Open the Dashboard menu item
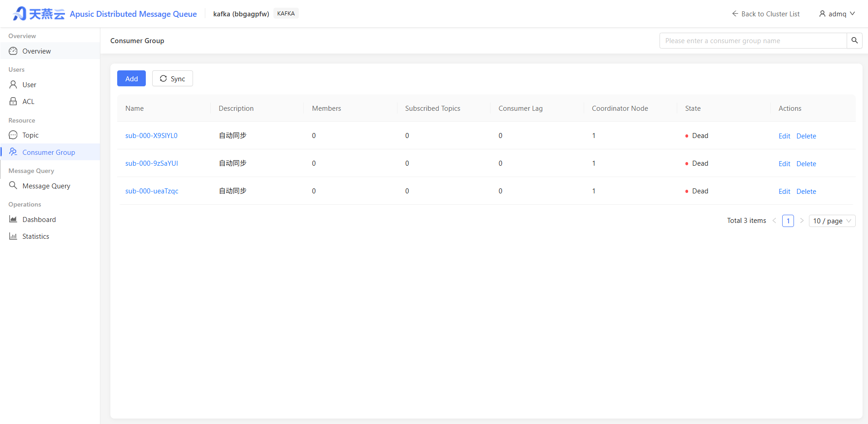This screenshot has height=424, width=868. pos(50,219)
